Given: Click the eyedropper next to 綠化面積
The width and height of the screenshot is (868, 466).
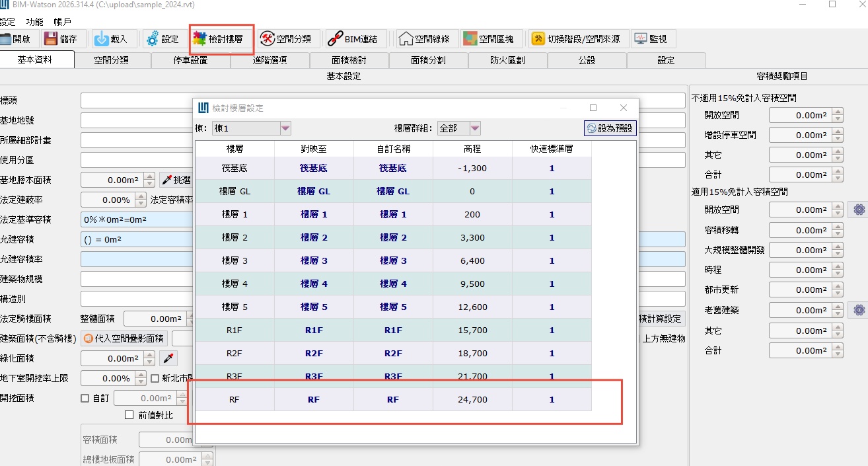Looking at the screenshot, I should [x=169, y=358].
